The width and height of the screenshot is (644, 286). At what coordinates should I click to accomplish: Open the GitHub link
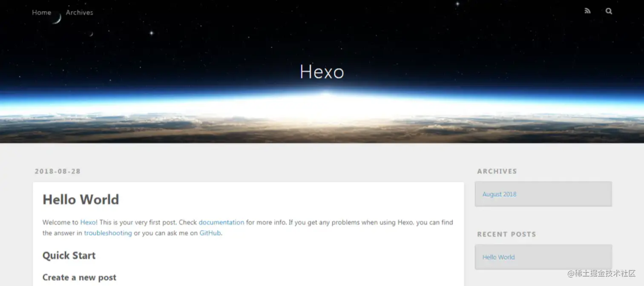click(210, 233)
